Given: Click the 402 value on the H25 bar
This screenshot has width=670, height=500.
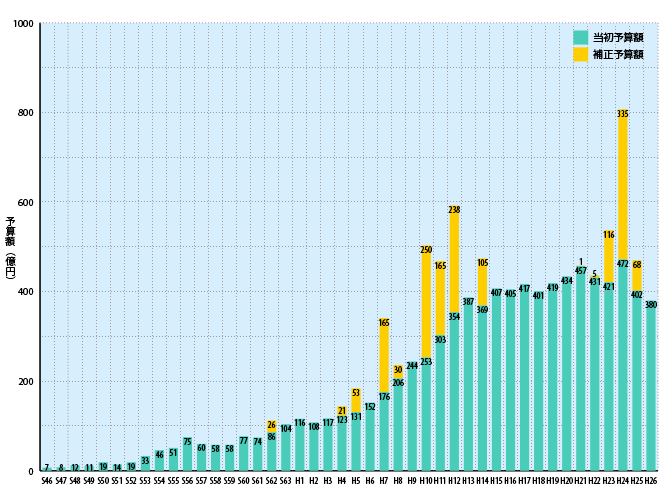Looking at the screenshot, I should (x=637, y=295).
